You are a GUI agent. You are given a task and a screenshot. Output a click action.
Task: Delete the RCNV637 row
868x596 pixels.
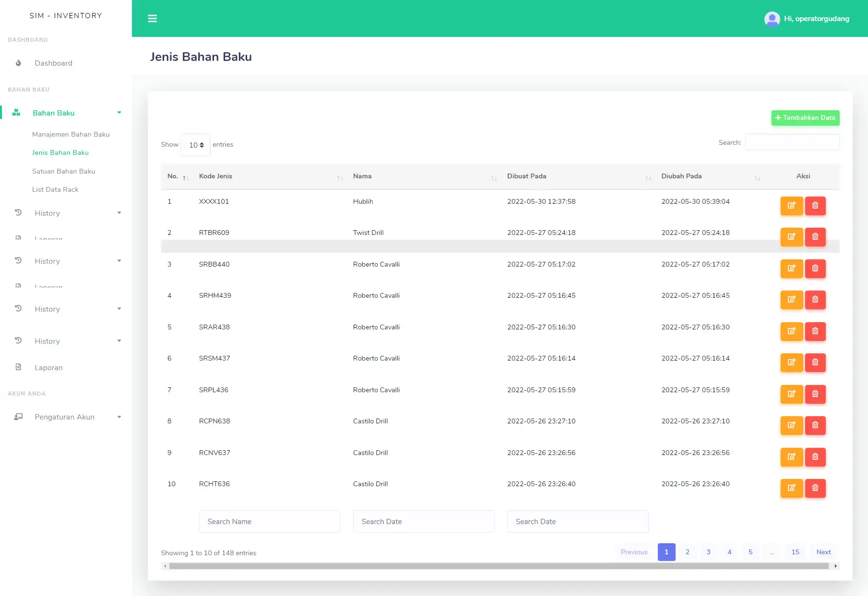815,457
